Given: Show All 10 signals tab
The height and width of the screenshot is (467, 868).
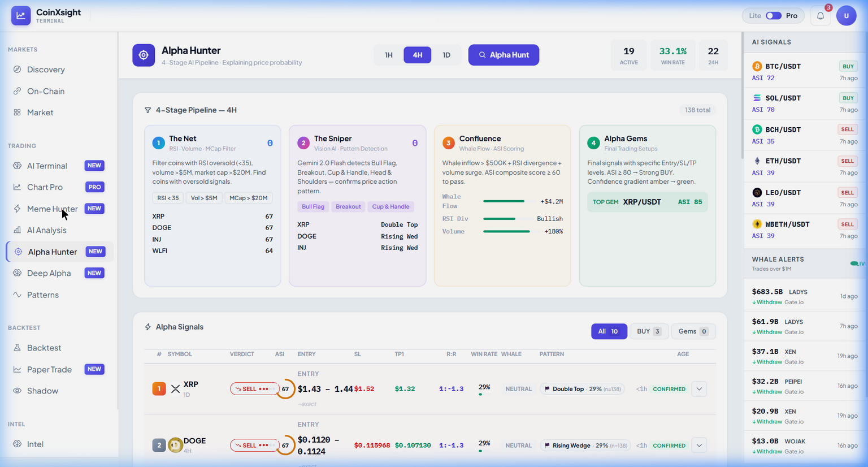Looking at the screenshot, I should coord(609,331).
